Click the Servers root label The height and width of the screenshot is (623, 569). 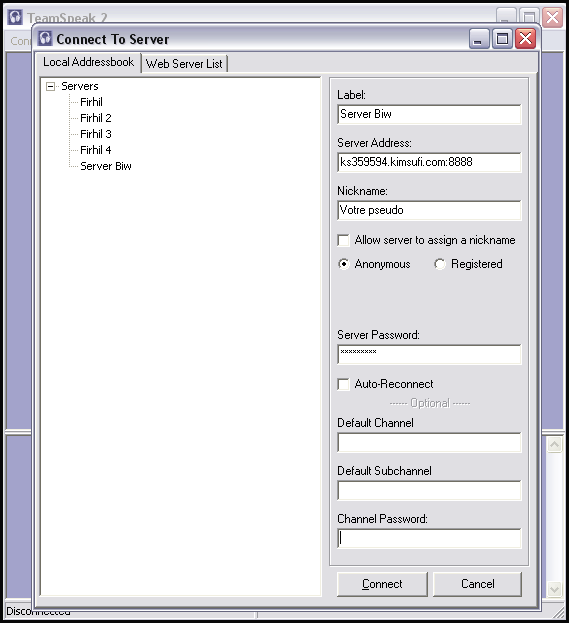[80, 86]
